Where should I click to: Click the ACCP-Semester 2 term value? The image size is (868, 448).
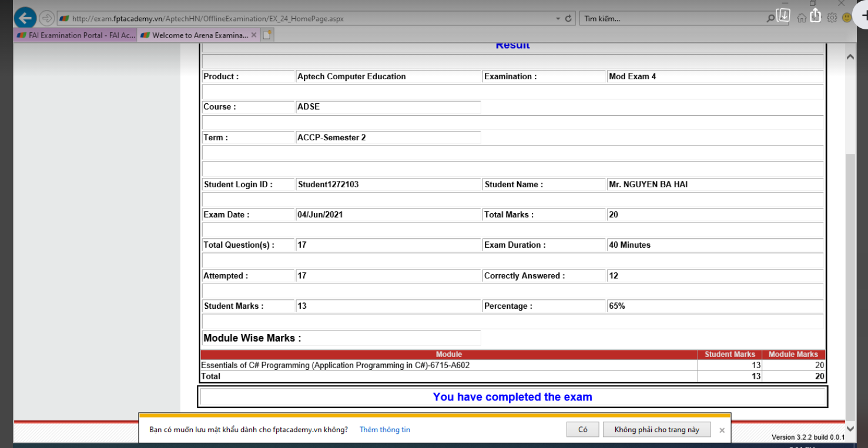point(331,137)
